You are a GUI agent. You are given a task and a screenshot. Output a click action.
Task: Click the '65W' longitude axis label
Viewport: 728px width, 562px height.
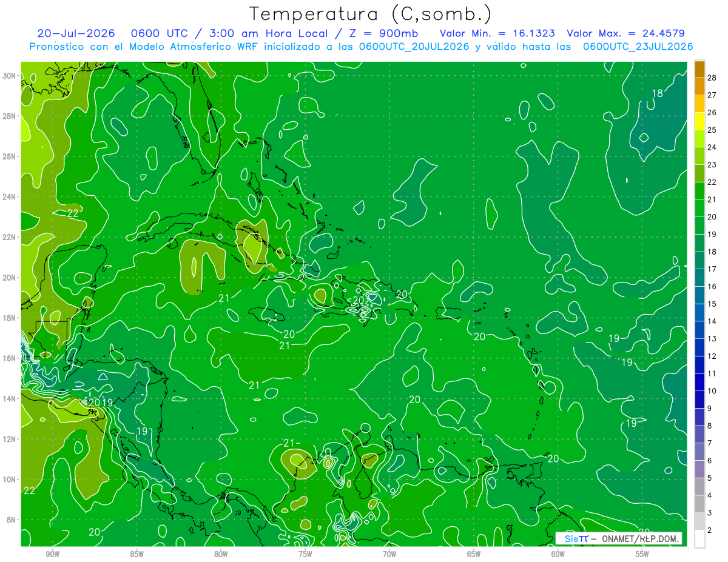click(x=474, y=554)
